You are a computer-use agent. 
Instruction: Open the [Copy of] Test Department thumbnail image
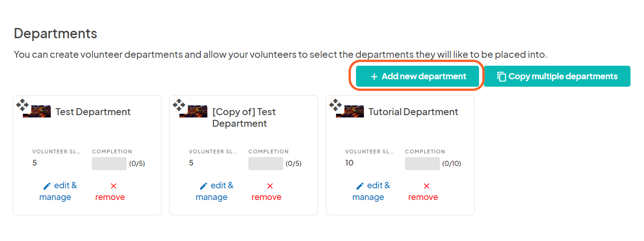pos(193,111)
